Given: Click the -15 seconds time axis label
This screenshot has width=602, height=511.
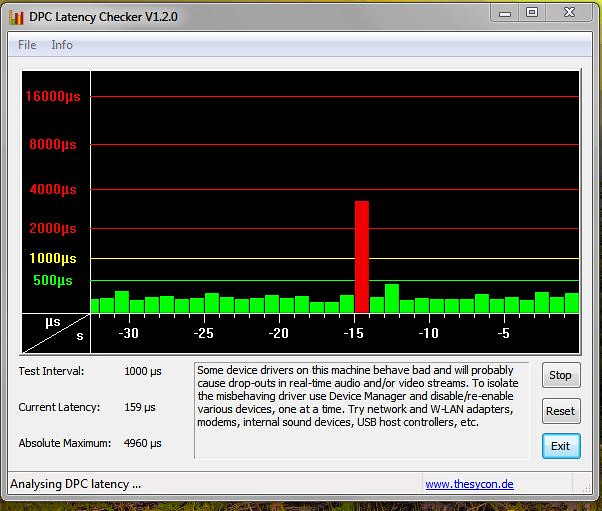Looking at the screenshot, I should click(x=354, y=333).
